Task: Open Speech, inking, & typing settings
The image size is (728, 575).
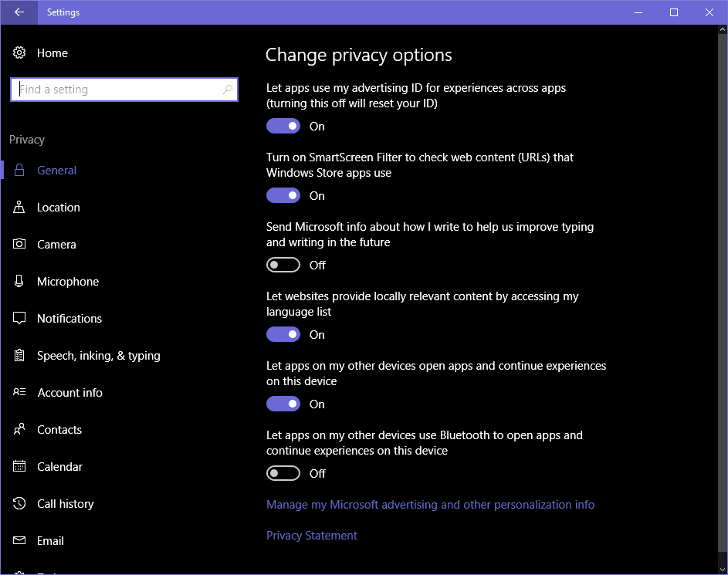Action: (98, 355)
